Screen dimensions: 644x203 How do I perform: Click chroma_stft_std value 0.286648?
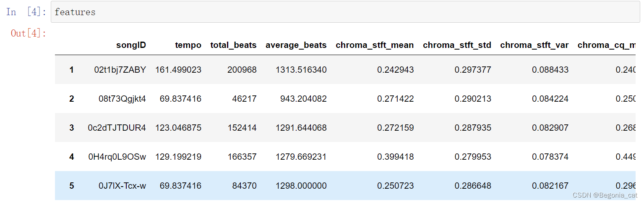(x=473, y=186)
